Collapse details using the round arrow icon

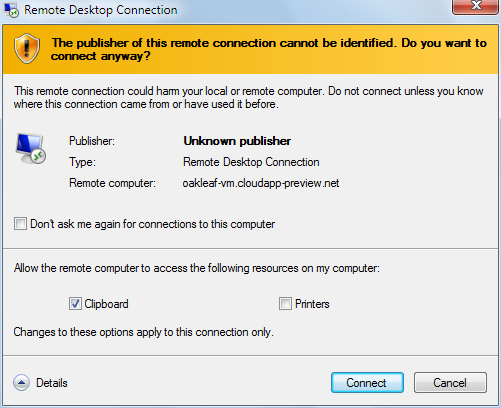pos(21,383)
